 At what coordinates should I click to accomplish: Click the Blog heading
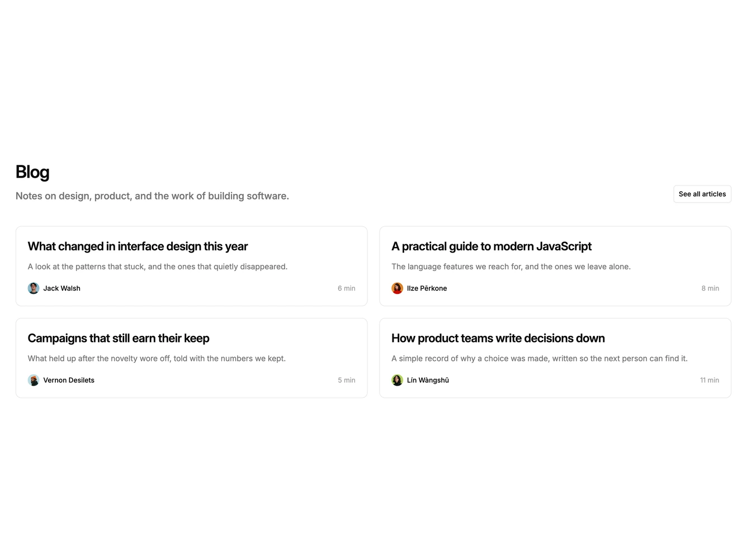pyautogui.click(x=32, y=172)
